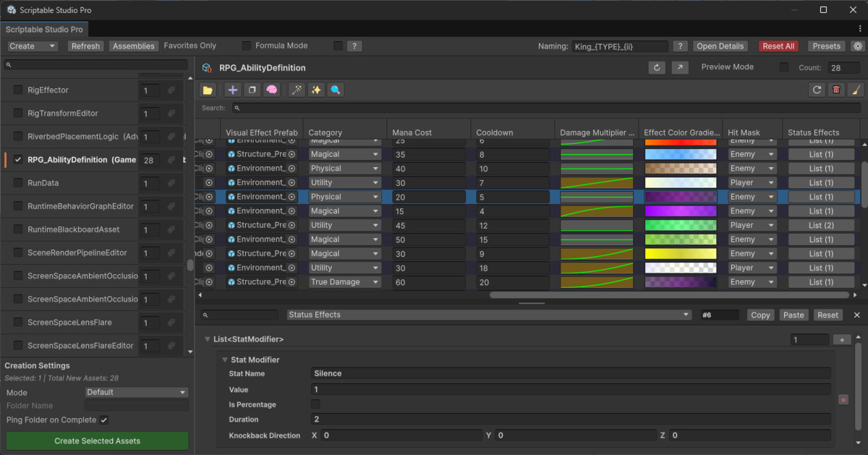Open the Category dropdown showing True Damage
This screenshot has height=455, width=868.
344,282
